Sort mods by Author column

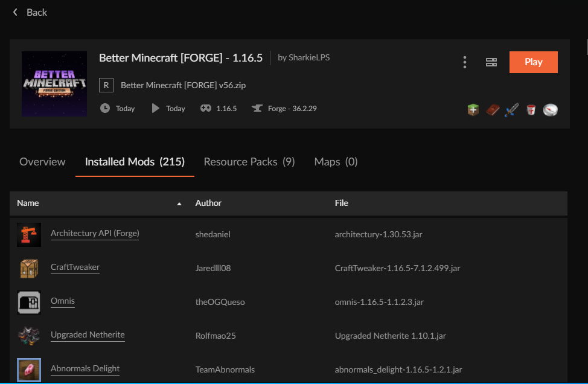(x=208, y=203)
